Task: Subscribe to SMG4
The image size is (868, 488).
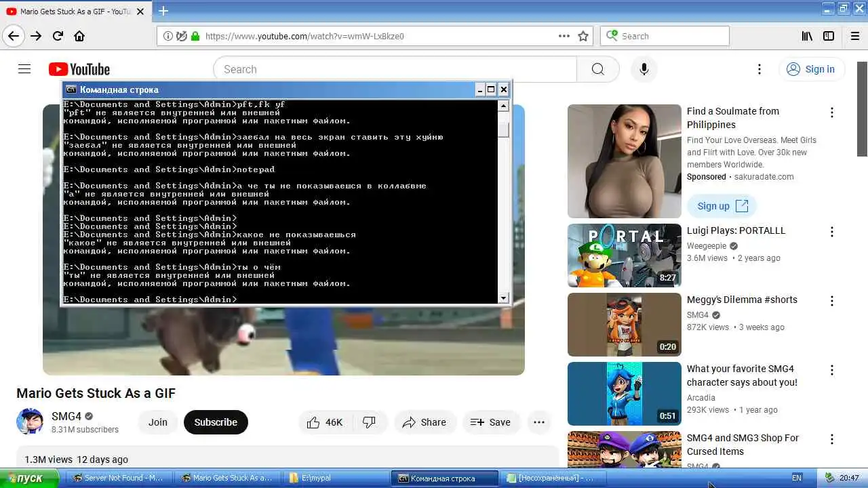Action: pos(216,422)
